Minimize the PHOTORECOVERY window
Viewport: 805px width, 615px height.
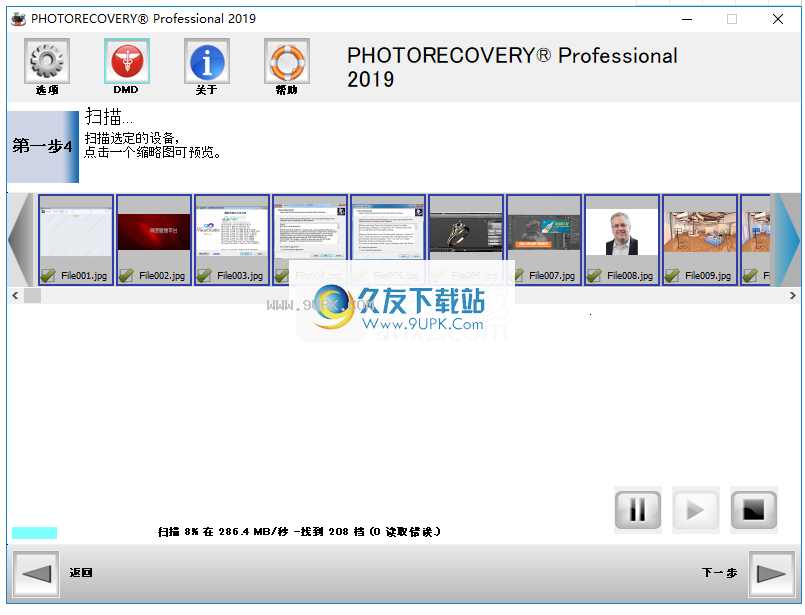click(687, 19)
